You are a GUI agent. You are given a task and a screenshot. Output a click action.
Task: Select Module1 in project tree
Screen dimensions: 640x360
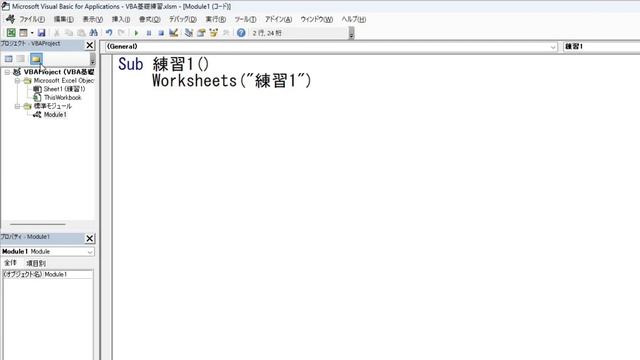point(55,115)
